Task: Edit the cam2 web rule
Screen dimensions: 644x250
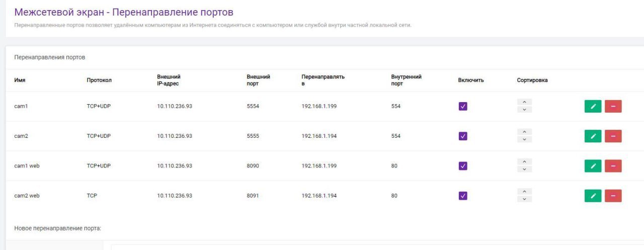Action: click(x=593, y=196)
